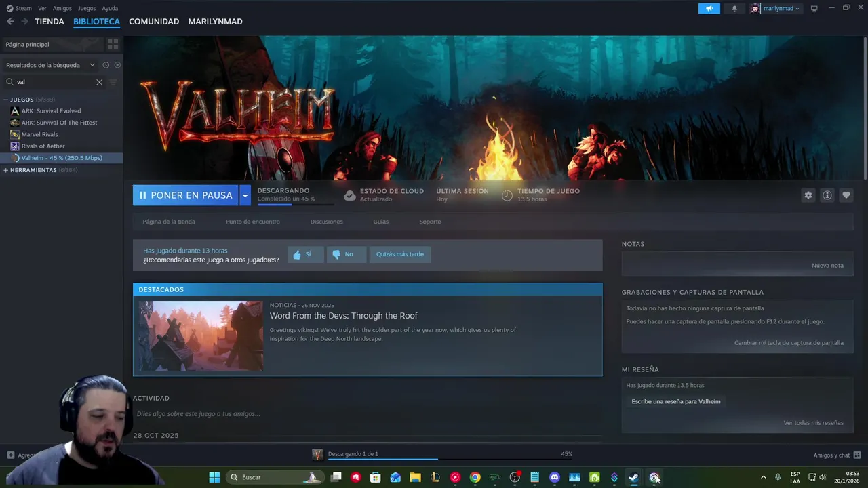
Task: Go to the TIENDA tab
Action: 50,22
